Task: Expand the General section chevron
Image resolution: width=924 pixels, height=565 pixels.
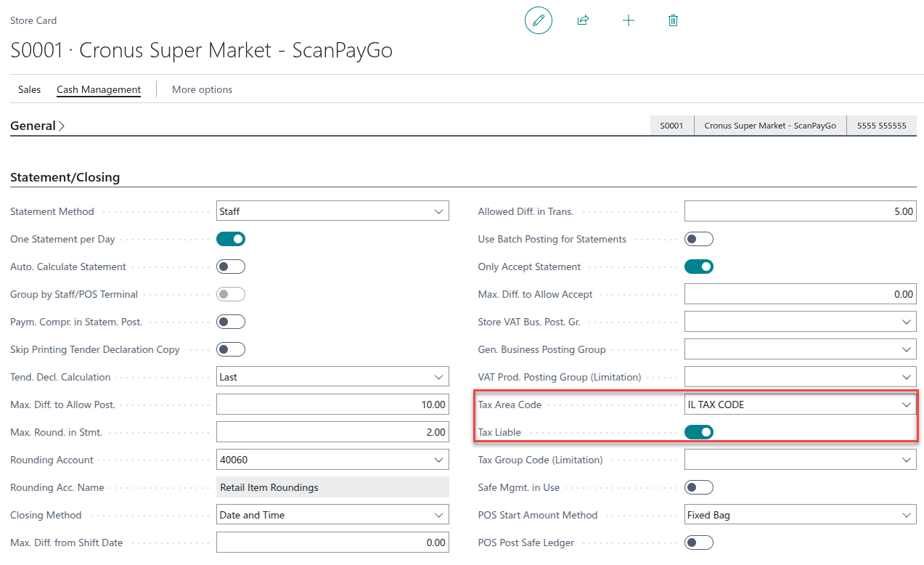Action: click(62, 126)
